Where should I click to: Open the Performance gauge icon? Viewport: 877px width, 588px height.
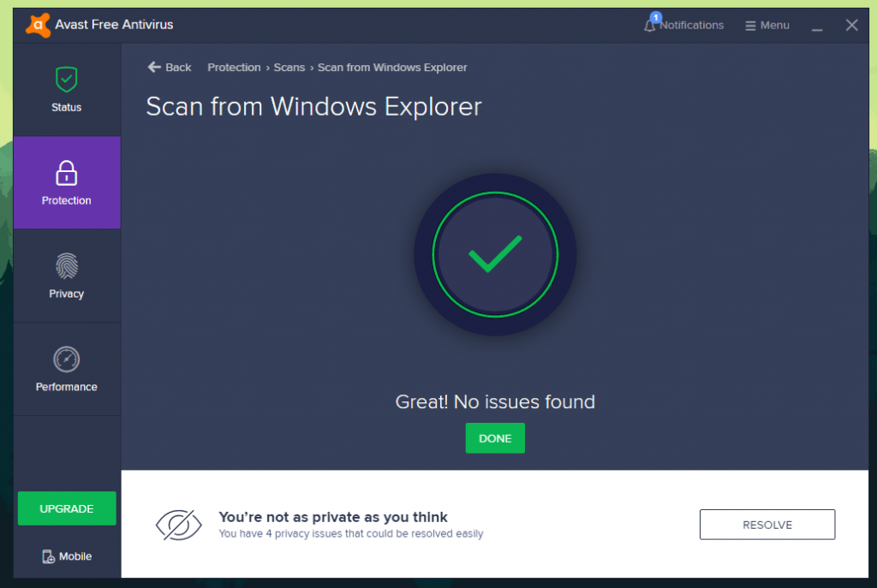point(67,359)
